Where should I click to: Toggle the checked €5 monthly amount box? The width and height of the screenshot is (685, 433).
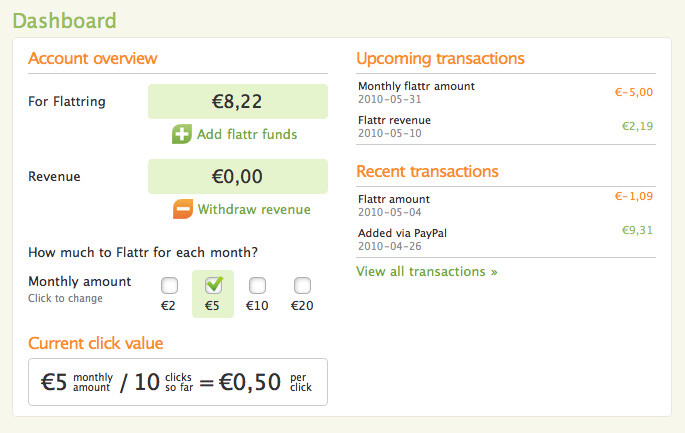213,286
